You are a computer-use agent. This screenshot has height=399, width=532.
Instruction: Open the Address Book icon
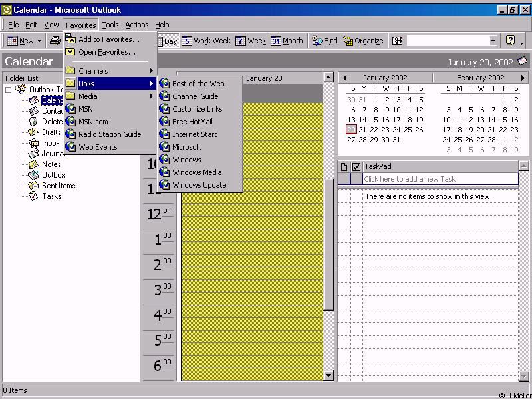click(397, 41)
